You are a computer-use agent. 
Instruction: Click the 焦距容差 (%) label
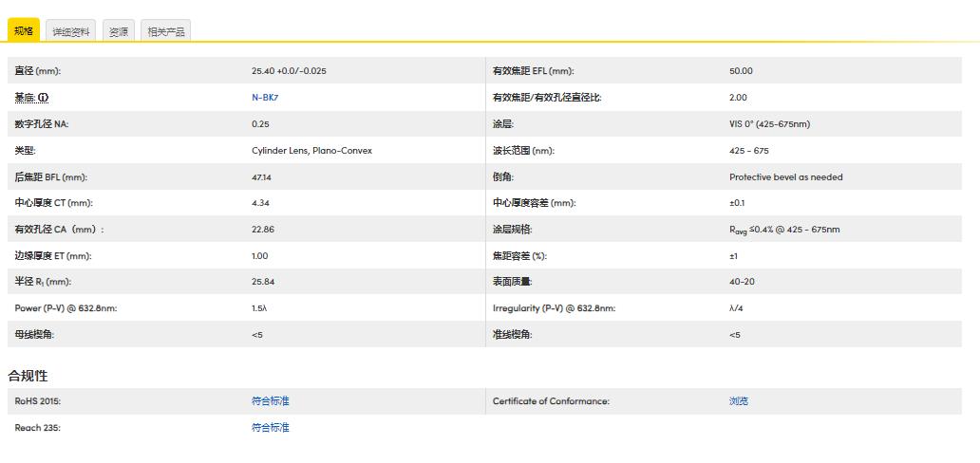[520, 255]
